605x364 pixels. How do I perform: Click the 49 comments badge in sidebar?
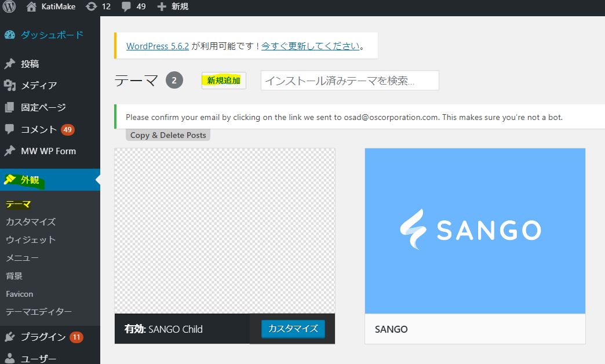click(x=68, y=130)
